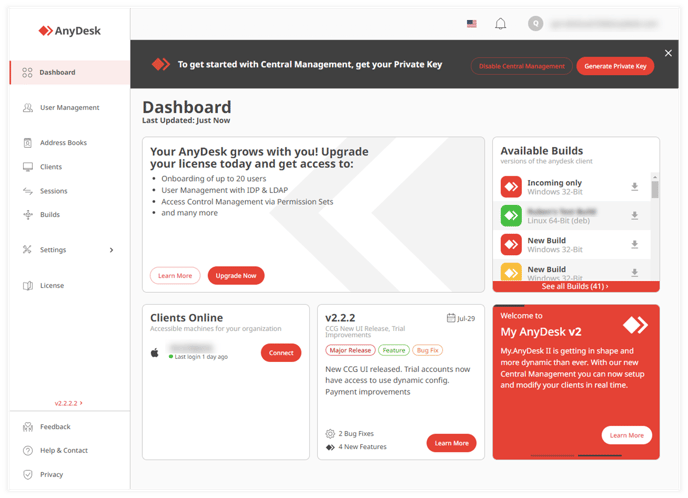The width and height of the screenshot is (688, 498).
Task: Click the icon beside 4 New Features
Action: (x=330, y=447)
